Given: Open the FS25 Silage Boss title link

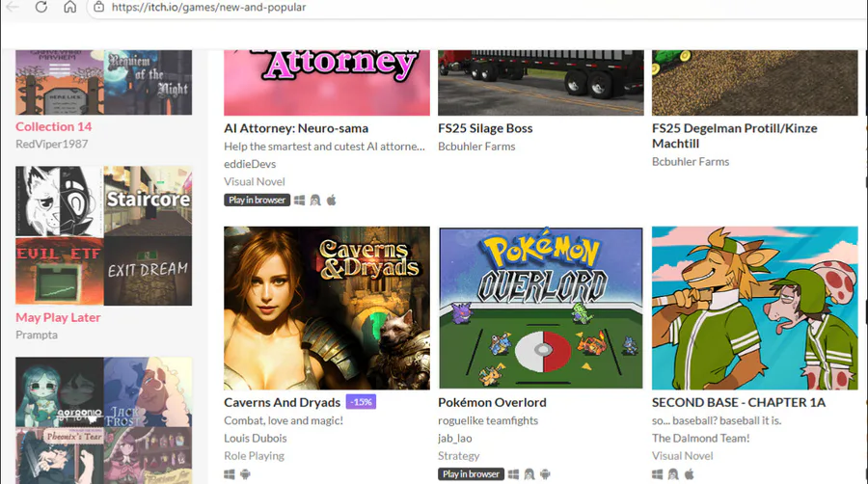Looking at the screenshot, I should pos(485,128).
